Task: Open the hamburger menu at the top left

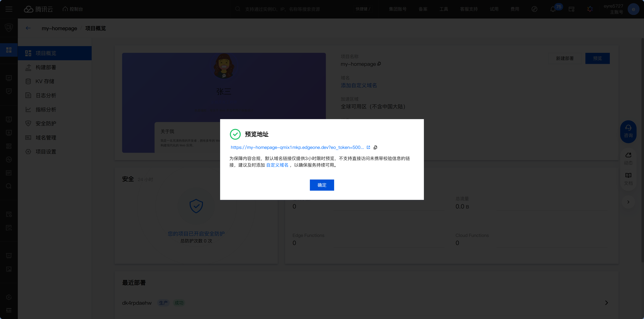Action: click(x=9, y=9)
